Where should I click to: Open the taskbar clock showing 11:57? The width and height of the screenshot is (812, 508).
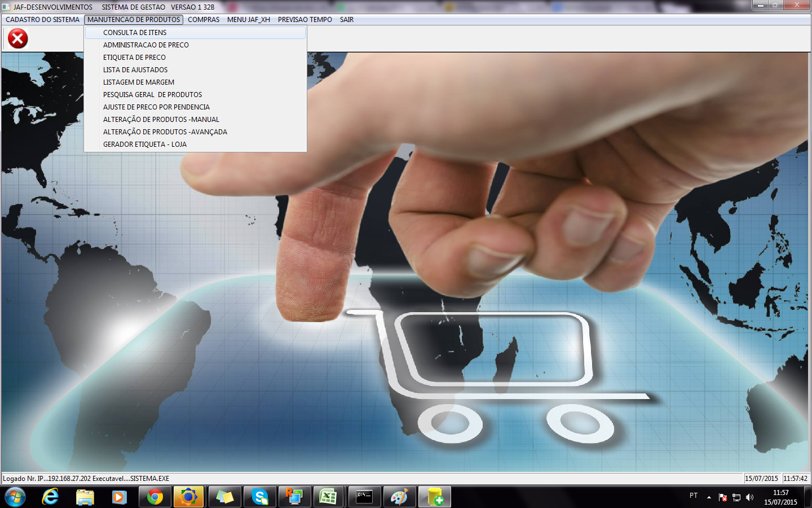780,497
